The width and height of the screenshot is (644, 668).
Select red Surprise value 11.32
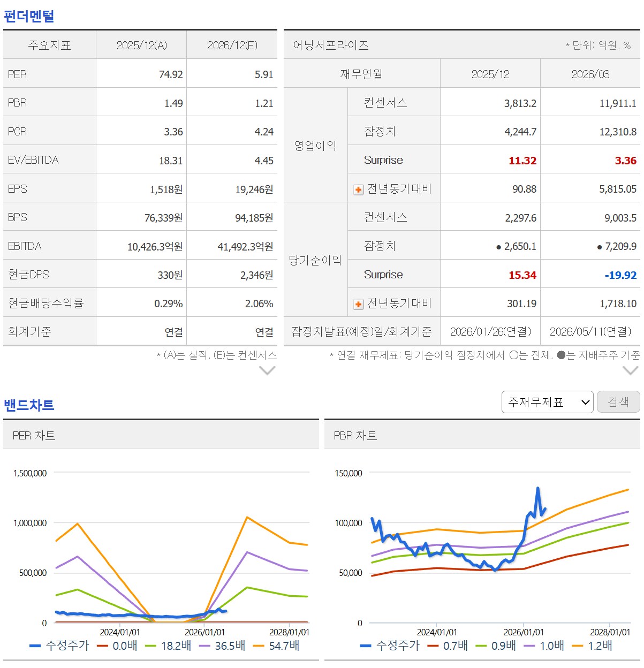click(x=522, y=161)
